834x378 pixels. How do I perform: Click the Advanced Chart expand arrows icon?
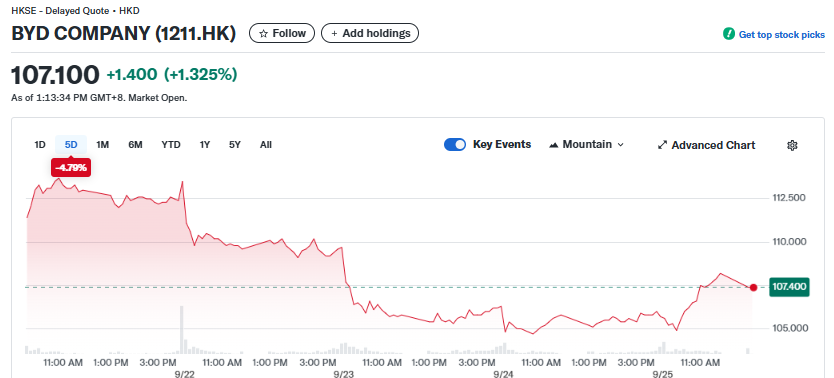(x=662, y=145)
